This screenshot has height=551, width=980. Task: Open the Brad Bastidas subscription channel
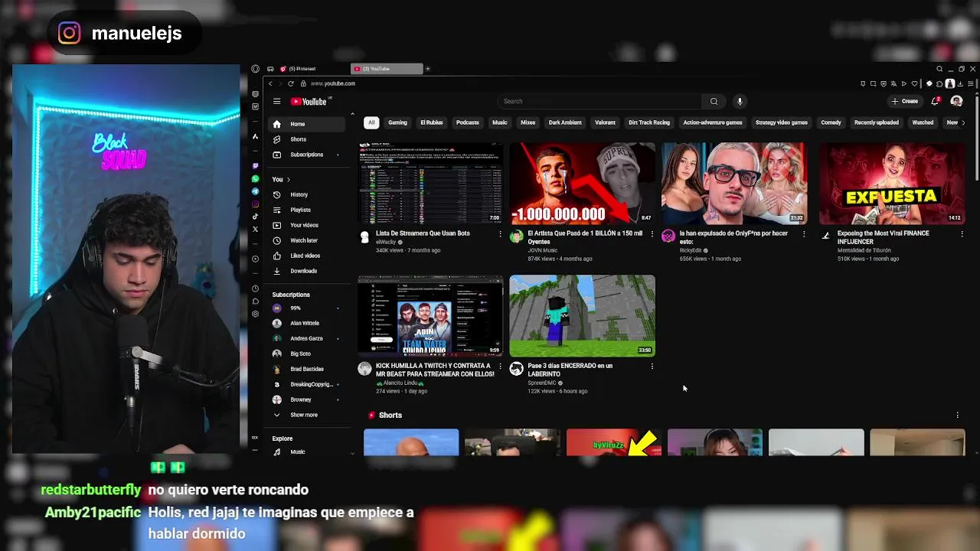[x=307, y=369]
